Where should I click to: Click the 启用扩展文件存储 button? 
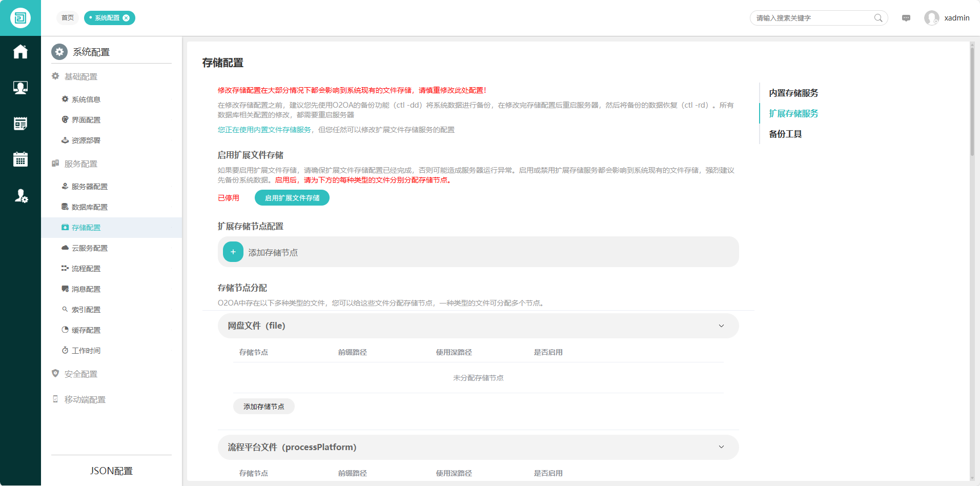[x=292, y=198]
